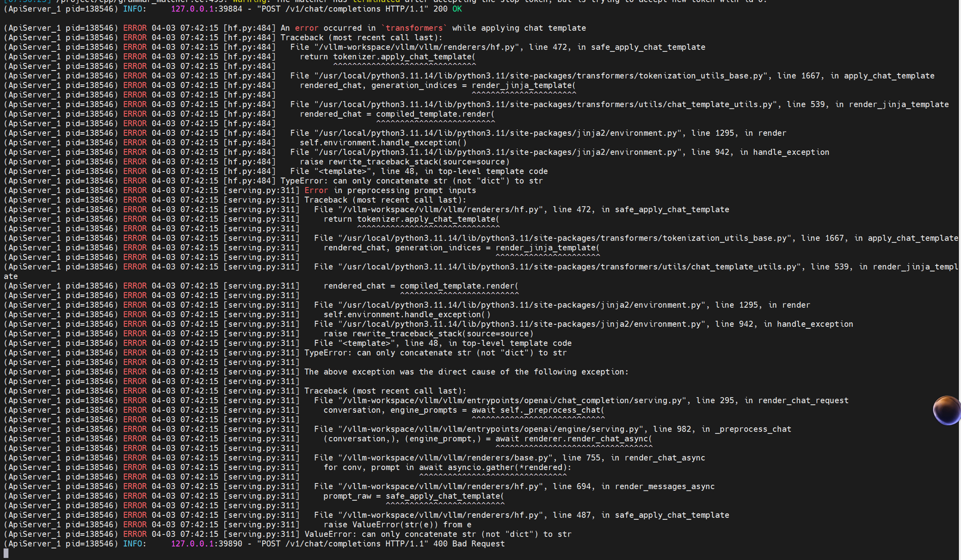Click the serving.py:311 "TypeError: can only concatenate" line
This screenshot has height=560, width=961.
click(435, 353)
